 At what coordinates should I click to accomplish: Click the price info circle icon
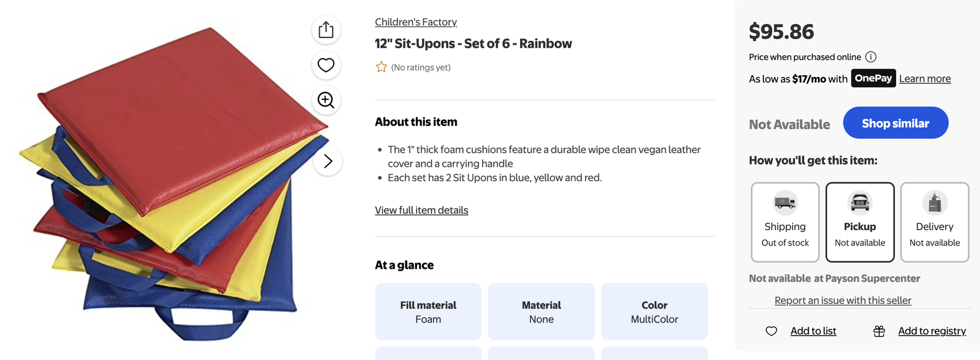pyautogui.click(x=870, y=57)
